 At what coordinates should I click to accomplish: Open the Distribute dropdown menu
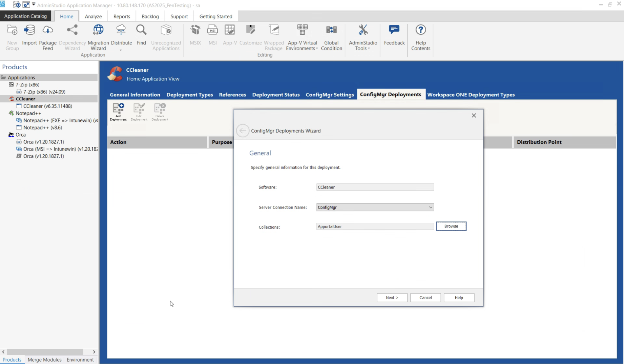click(121, 50)
